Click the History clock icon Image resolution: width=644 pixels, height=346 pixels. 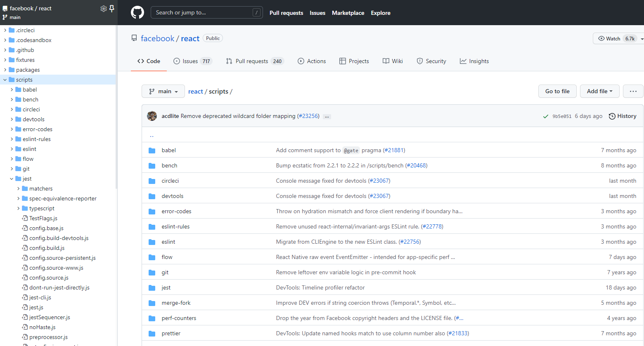[612, 116]
